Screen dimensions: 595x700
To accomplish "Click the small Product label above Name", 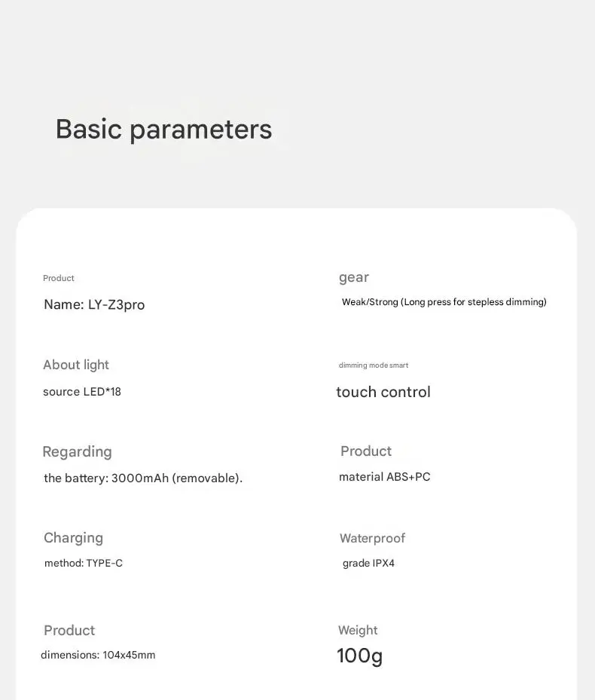I will pos(59,278).
